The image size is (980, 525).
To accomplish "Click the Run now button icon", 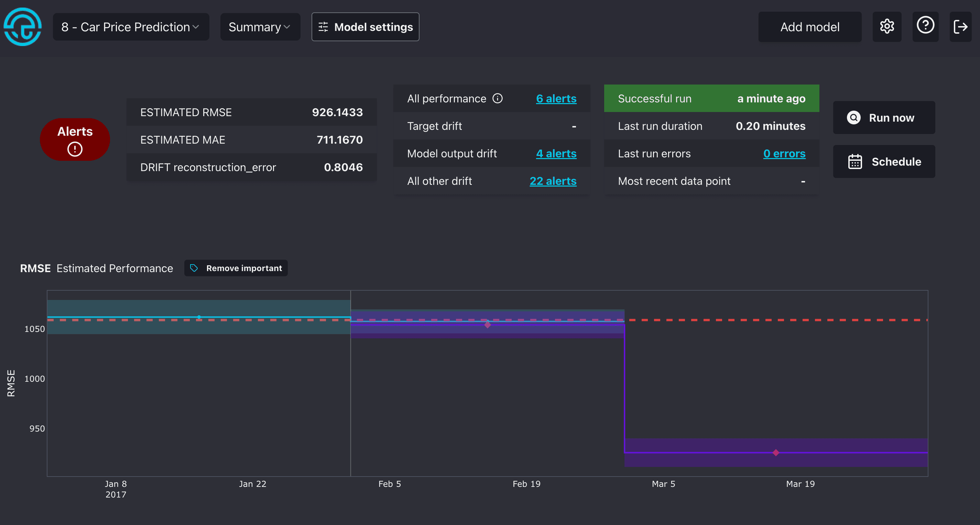I will [x=854, y=118].
